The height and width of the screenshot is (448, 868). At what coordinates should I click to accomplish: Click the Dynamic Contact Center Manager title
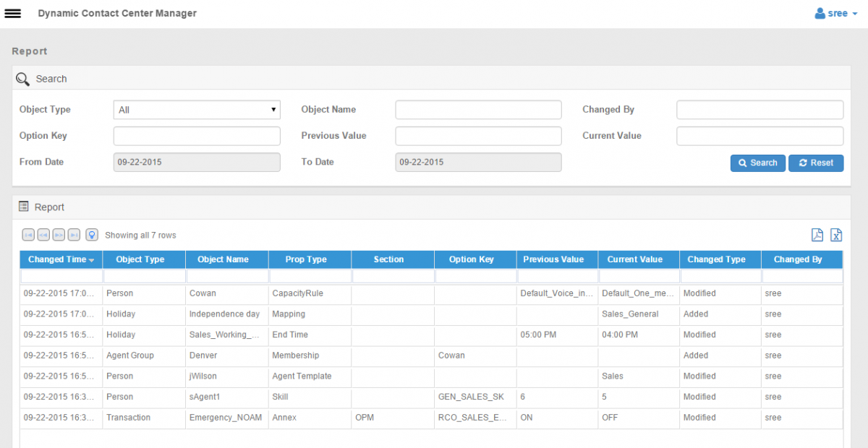[117, 12]
